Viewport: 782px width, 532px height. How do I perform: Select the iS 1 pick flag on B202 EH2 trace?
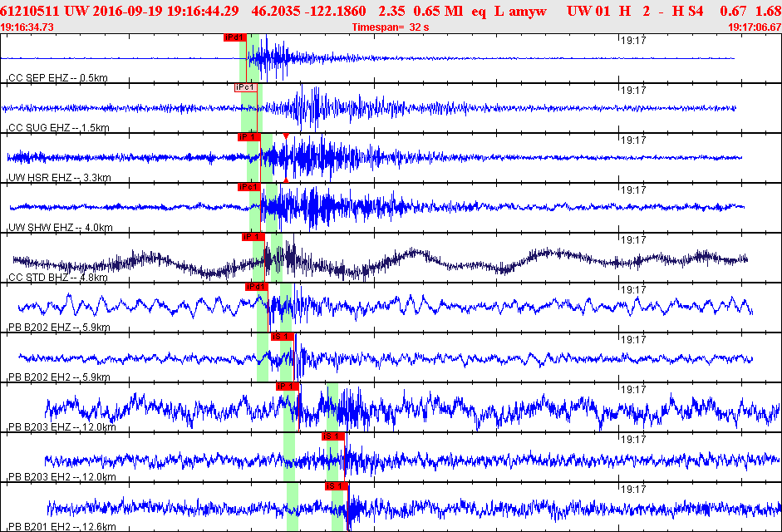pyautogui.click(x=283, y=337)
